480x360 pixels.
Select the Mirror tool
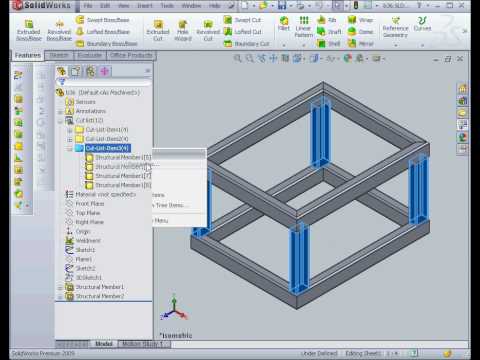click(361, 43)
